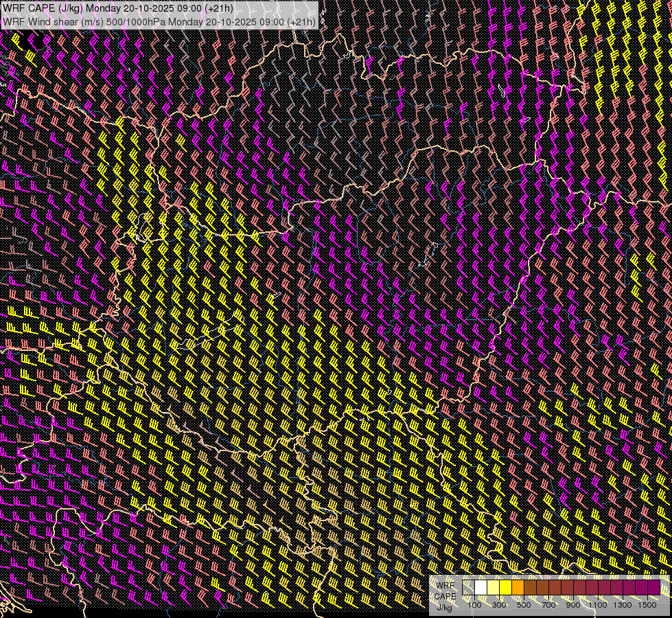The height and width of the screenshot is (618, 672).
Task: Click the first transparent legend box
Action: tap(469, 588)
